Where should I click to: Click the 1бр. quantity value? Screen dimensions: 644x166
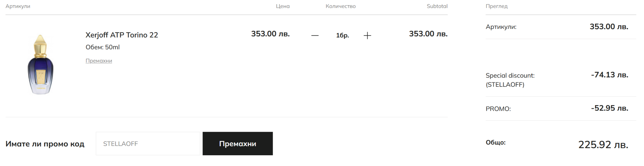(x=342, y=36)
